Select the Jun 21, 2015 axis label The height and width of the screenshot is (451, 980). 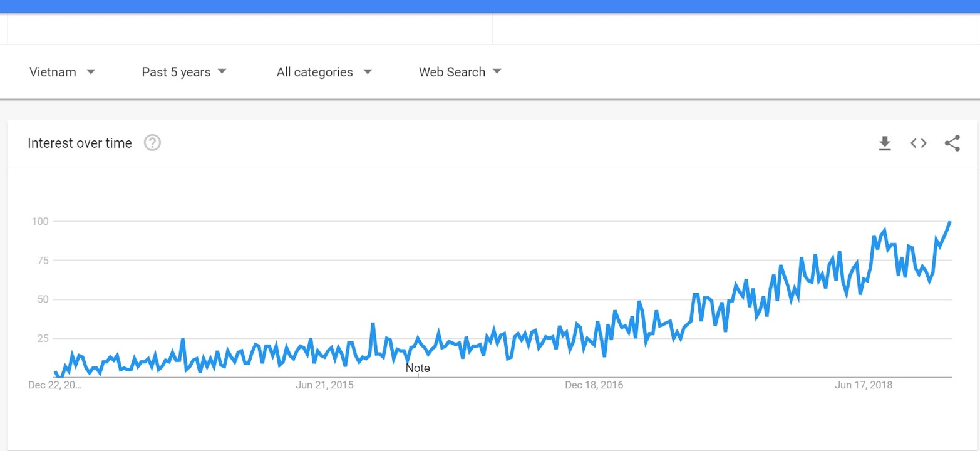click(324, 385)
